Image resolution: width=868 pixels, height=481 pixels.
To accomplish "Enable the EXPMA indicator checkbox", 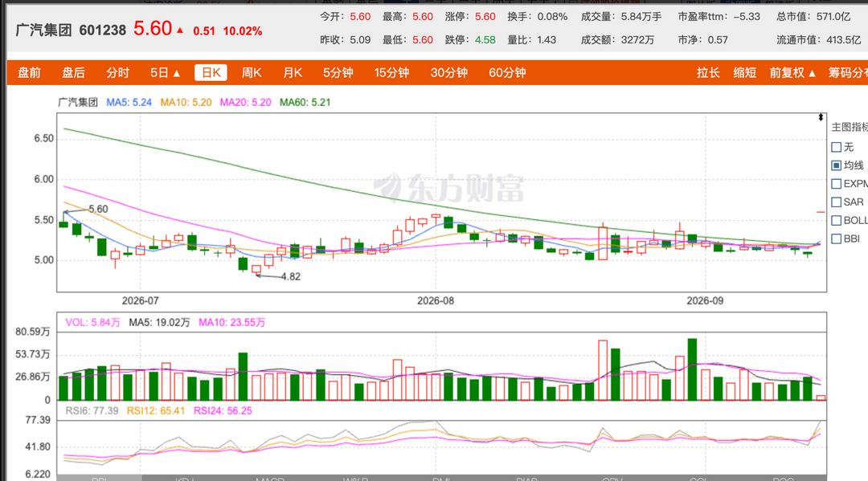I will 837,184.
